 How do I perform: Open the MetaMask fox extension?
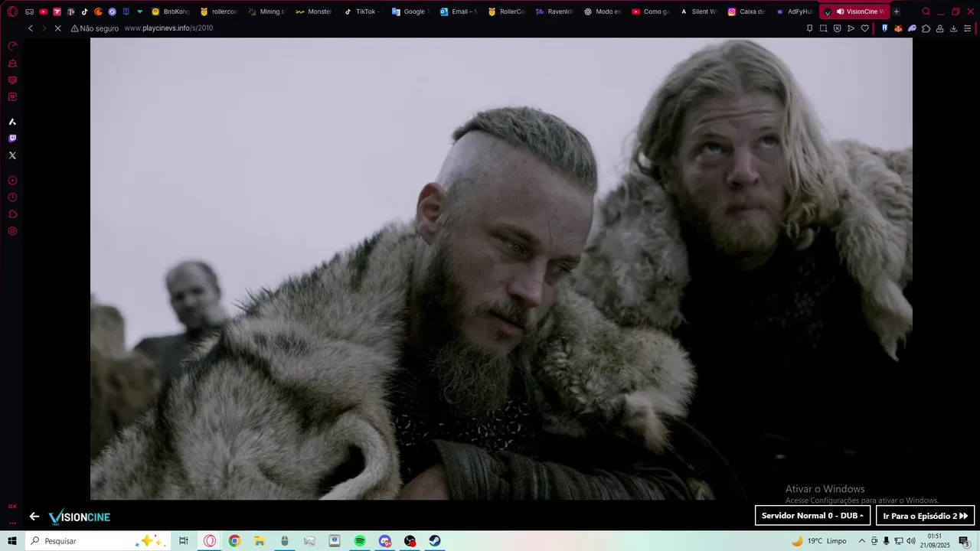point(898,28)
